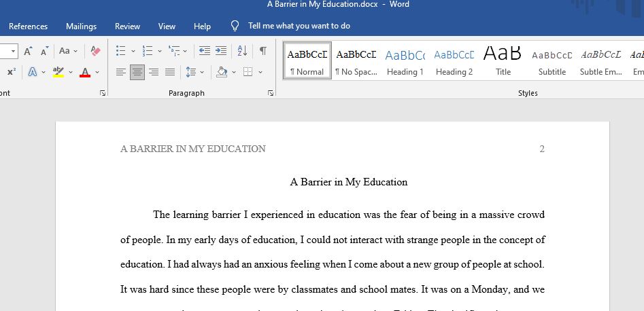Increase paragraph indent
The width and height of the screenshot is (644, 311).
pyautogui.click(x=221, y=51)
